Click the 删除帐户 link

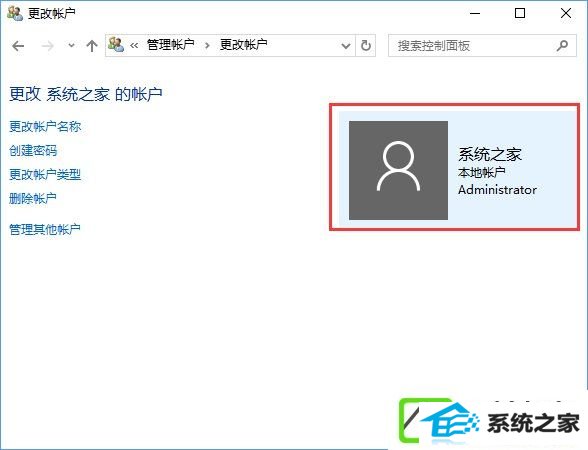(x=33, y=198)
